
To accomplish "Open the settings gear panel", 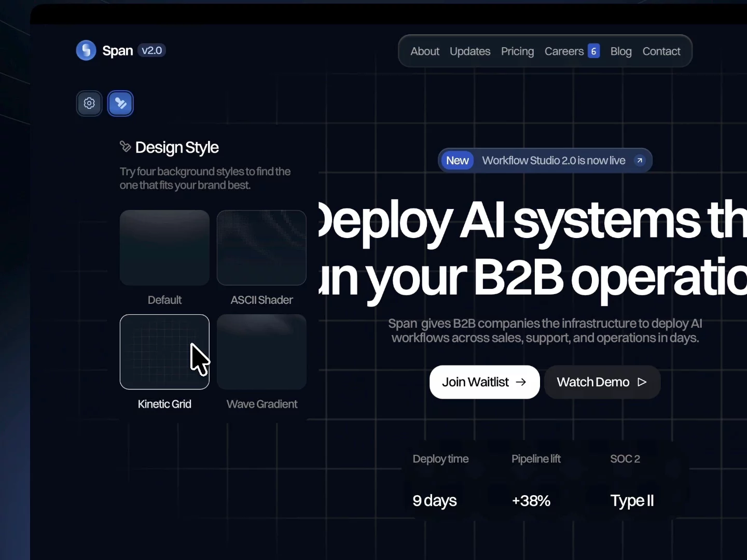I will coord(89,103).
